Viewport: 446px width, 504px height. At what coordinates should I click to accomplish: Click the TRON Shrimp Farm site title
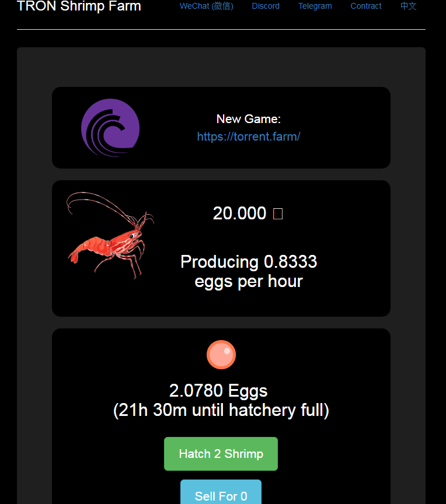(x=78, y=6)
